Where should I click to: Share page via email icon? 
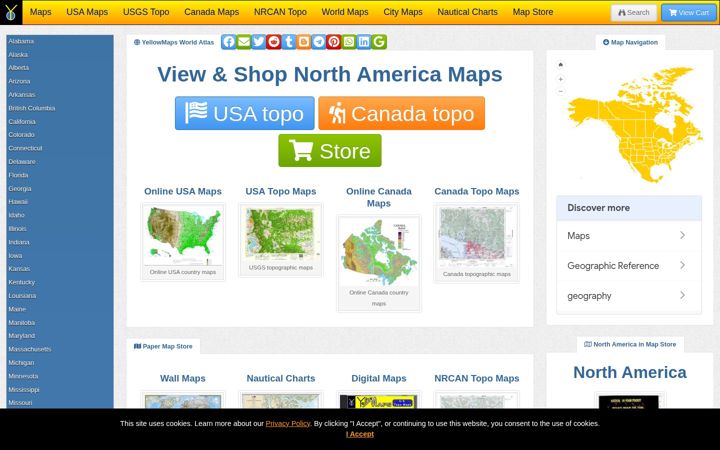pos(244,42)
